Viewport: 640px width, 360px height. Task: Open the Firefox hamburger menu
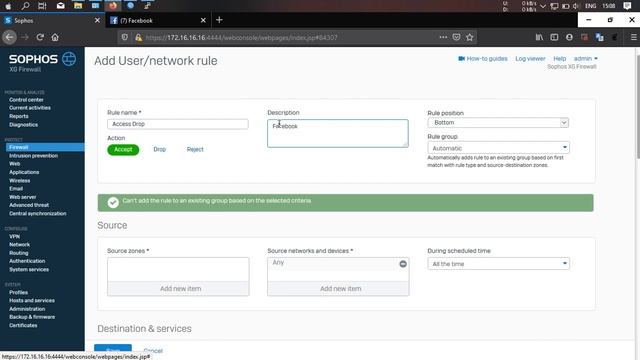coord(633,37)
